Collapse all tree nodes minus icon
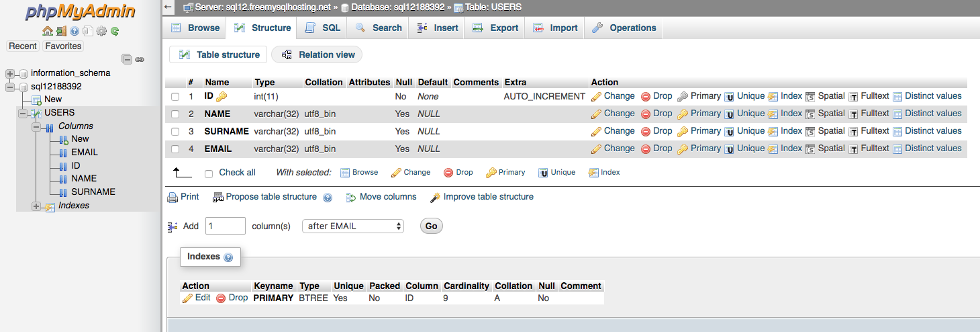The width and height of the screenshot is (980, 332). point(127,59)
